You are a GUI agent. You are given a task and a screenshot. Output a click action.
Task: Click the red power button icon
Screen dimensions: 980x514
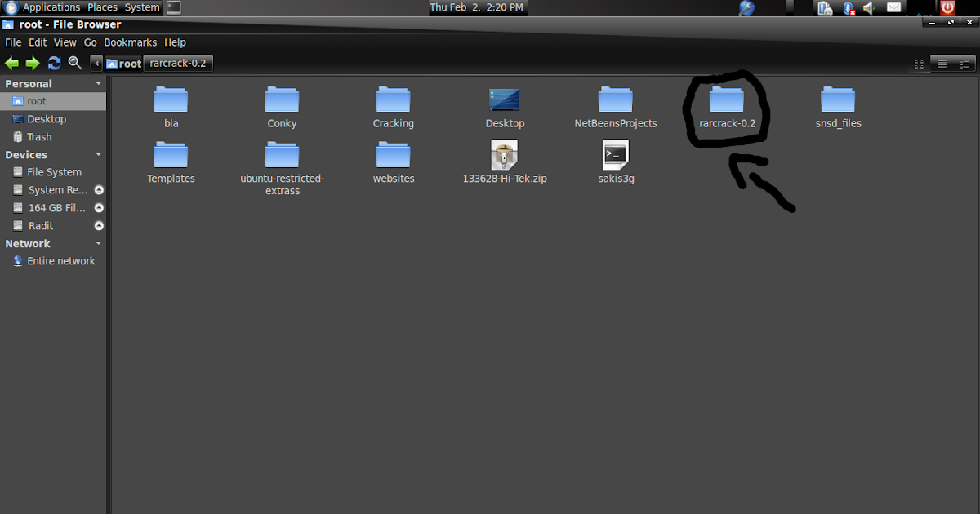click(947, 7)
